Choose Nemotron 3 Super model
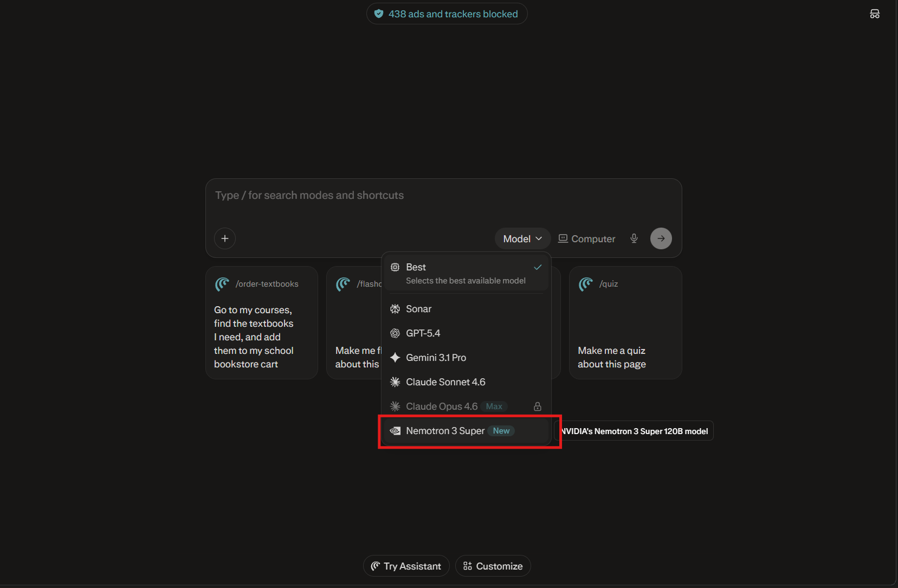The width and height of the screenshot is (898, 588). 466,431
